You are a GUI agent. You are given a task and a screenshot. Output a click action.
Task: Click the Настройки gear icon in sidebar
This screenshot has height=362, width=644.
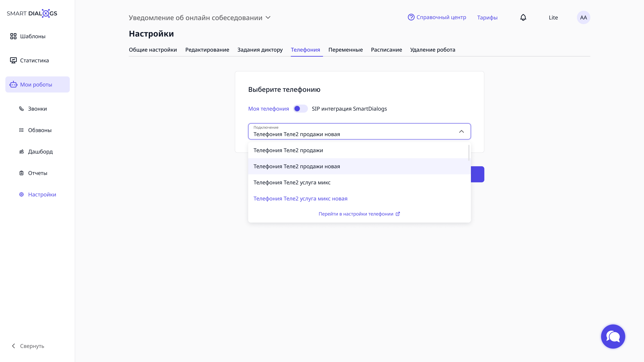pyautogui.click(x=21, y=194)
